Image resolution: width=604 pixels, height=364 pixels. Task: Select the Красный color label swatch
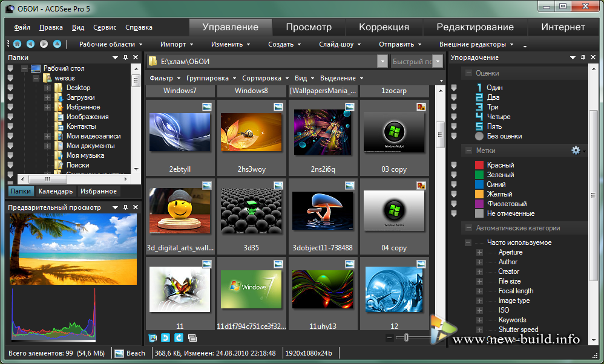(x=479, y=165)
